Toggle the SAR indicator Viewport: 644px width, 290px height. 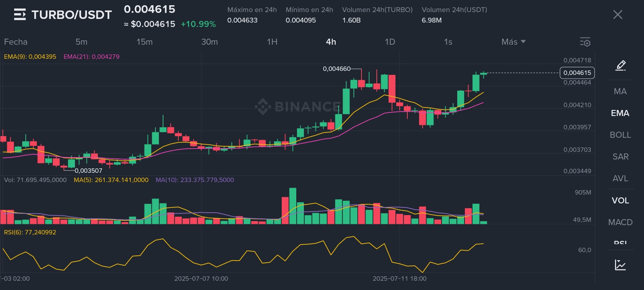click(620, 157)
